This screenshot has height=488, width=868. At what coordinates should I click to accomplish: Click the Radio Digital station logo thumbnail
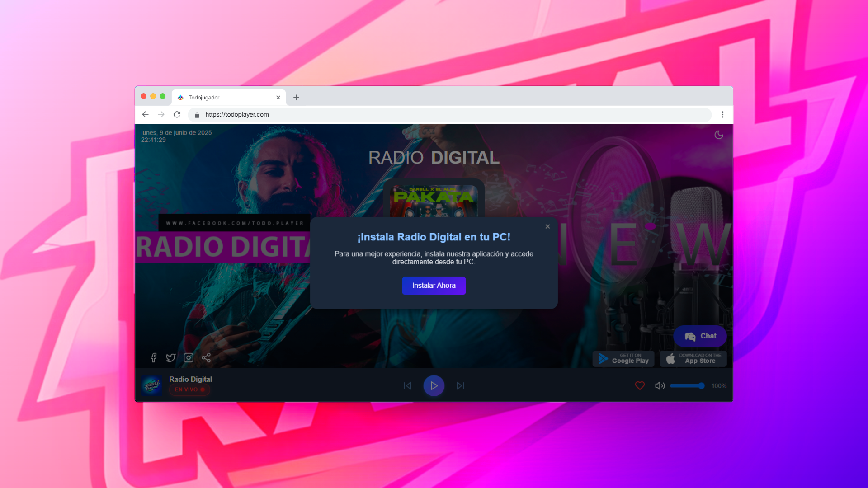151,385
